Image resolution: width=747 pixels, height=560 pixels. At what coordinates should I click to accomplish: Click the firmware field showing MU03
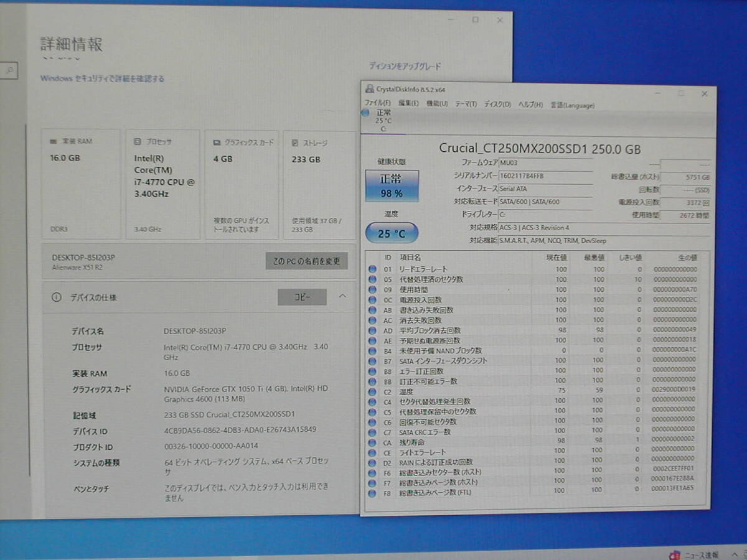click(x=545, y=164)
